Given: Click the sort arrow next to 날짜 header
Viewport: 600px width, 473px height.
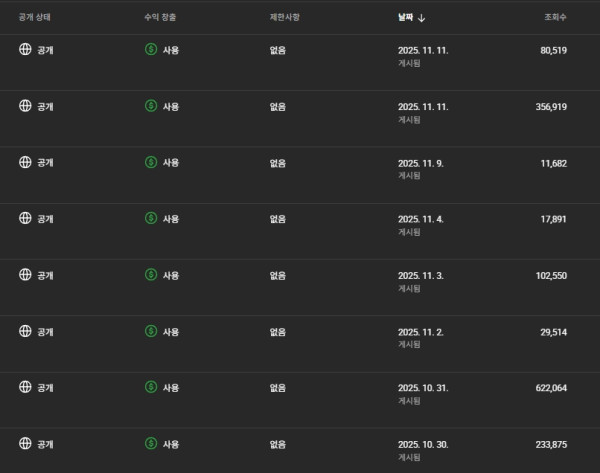Looking at the screenshot, I should click(422, 17).
